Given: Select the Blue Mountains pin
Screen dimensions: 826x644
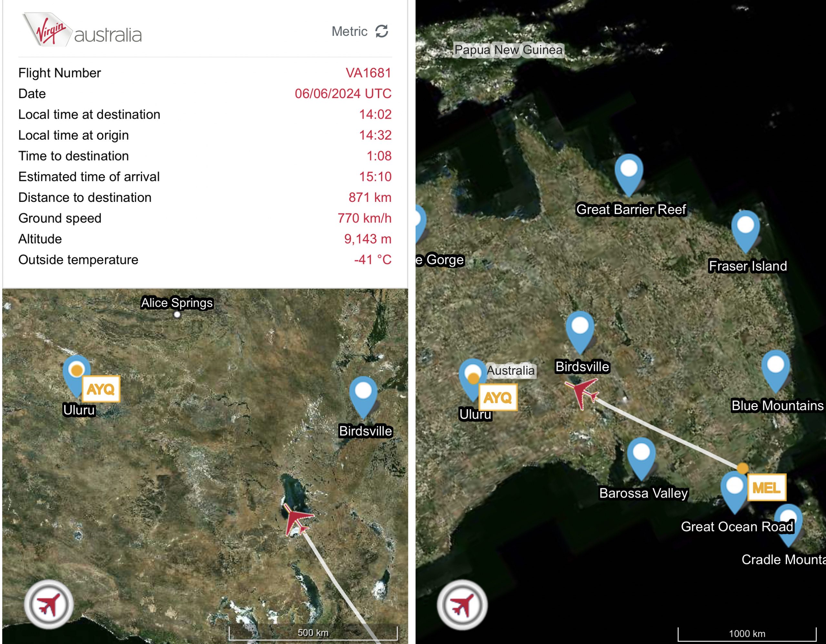Looking at the screenshot, I should click(776, 372).
